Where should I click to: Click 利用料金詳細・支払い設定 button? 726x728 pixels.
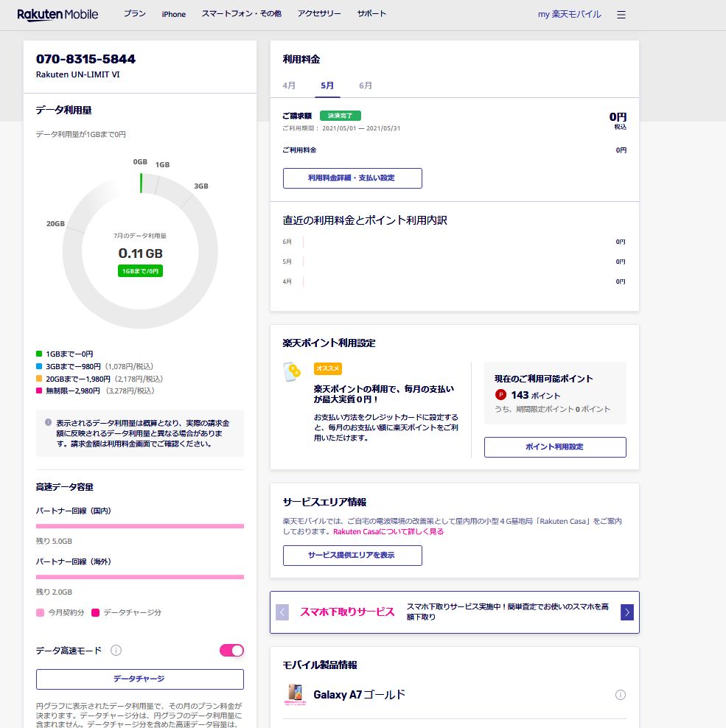tap(352, 178)
